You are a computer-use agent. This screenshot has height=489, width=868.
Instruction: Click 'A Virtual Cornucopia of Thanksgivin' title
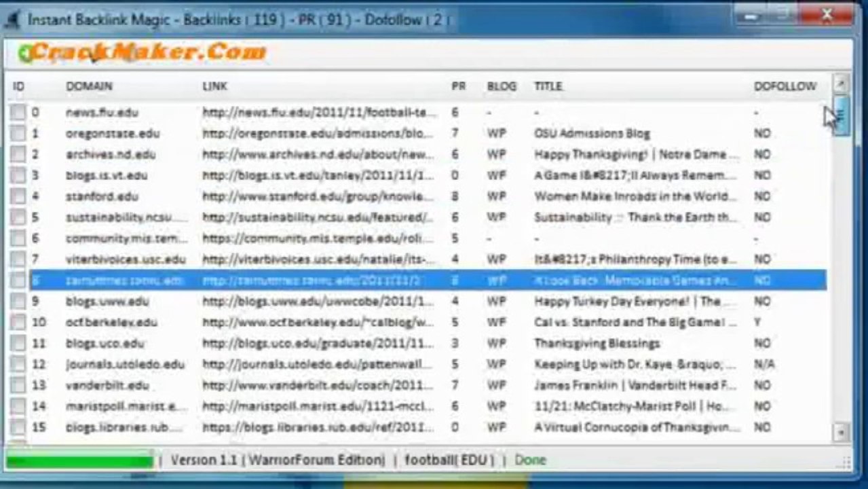point(635,427)
